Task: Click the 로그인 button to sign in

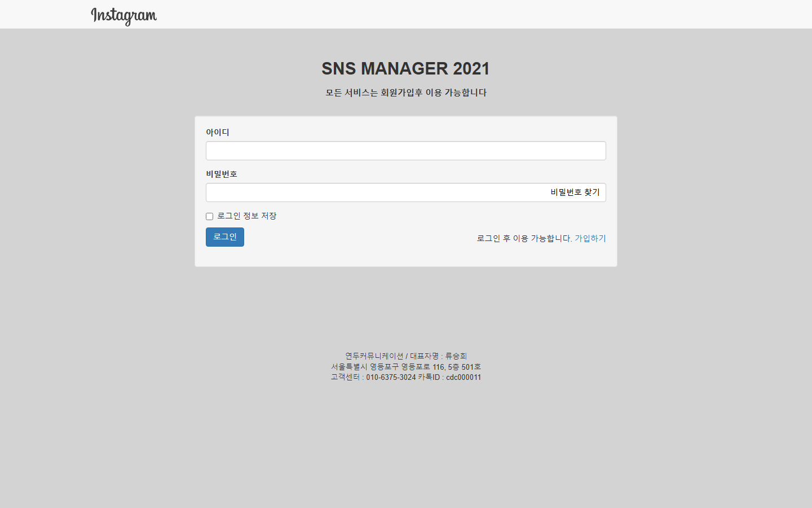Action: tap(224, 237)
